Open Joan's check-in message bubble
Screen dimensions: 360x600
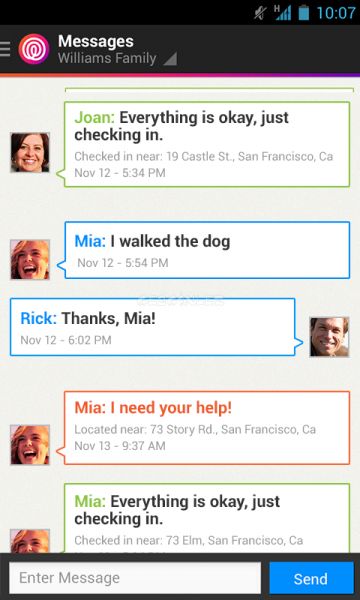tap(207, 144)
